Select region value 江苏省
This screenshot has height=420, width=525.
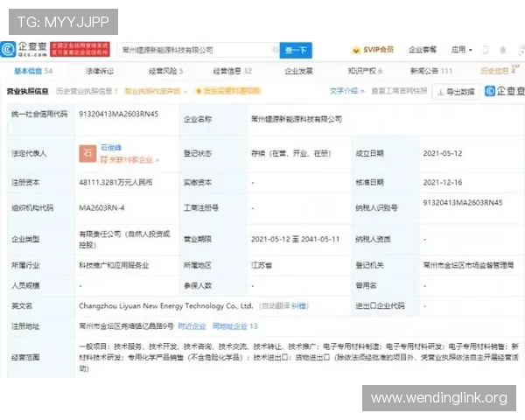(x=262, y=265)
